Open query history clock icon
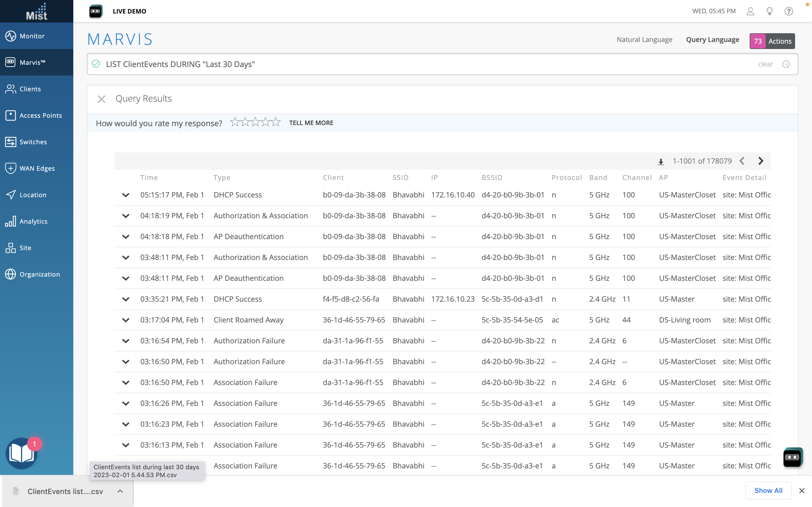Screen dimensions: 812x507 [786, 64]
